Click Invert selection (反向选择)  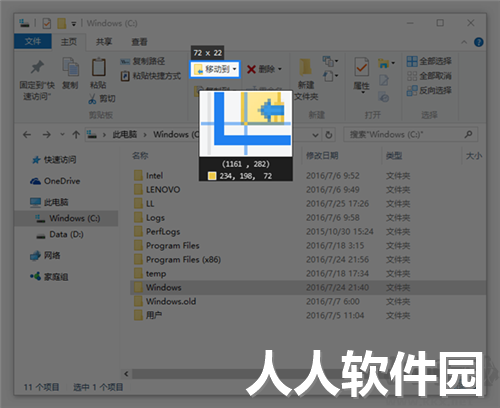(429, 90)
